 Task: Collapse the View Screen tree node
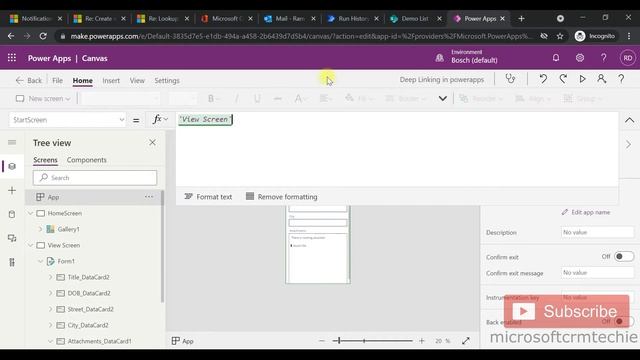(31, 245)
